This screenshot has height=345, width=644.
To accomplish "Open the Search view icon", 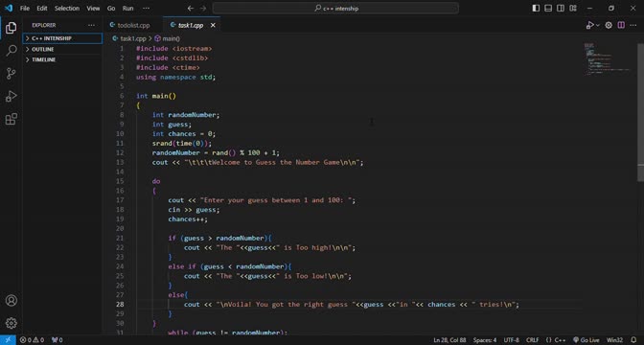I will tap(11, 51).
